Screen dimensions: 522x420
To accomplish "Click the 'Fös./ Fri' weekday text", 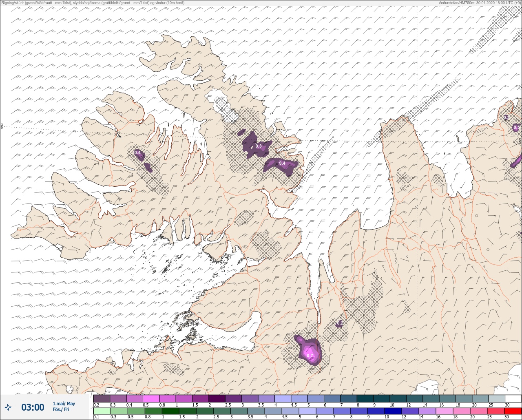I will click(61, 410).
